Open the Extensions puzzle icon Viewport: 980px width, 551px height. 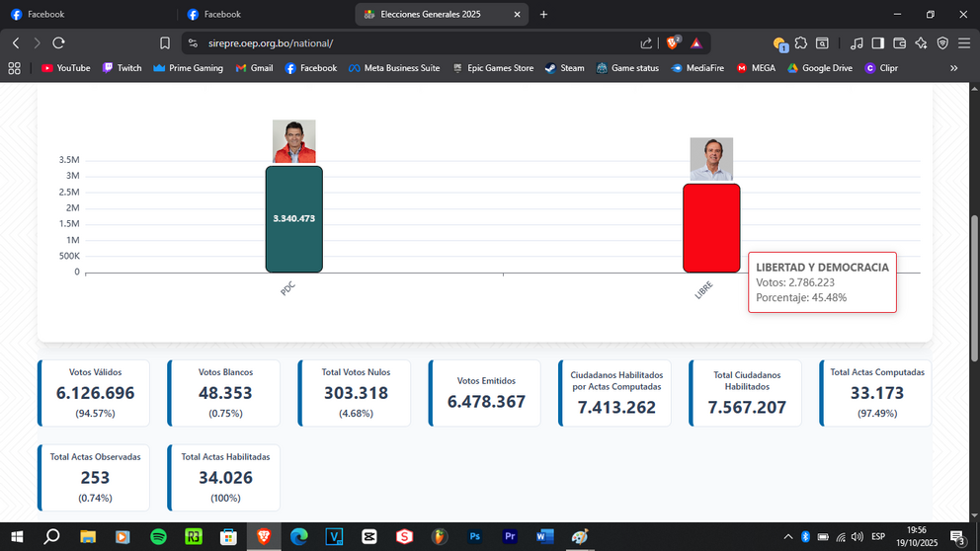pos(800,43)
